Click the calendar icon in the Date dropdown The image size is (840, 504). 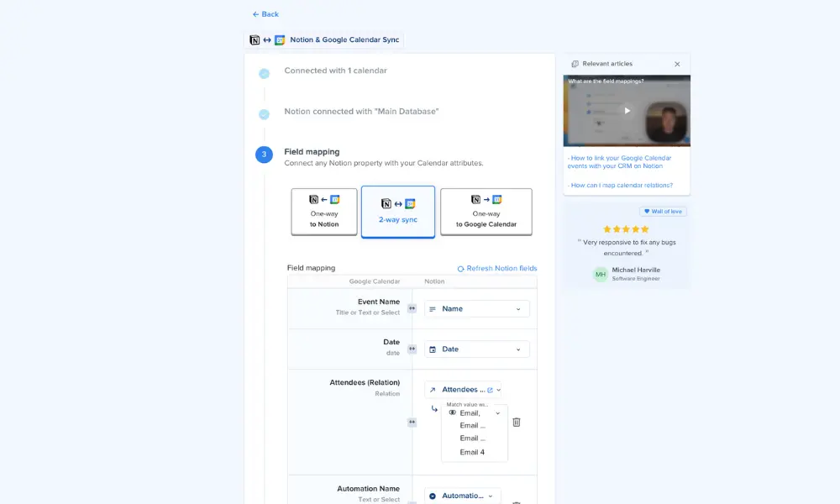[x=433, y=349]
